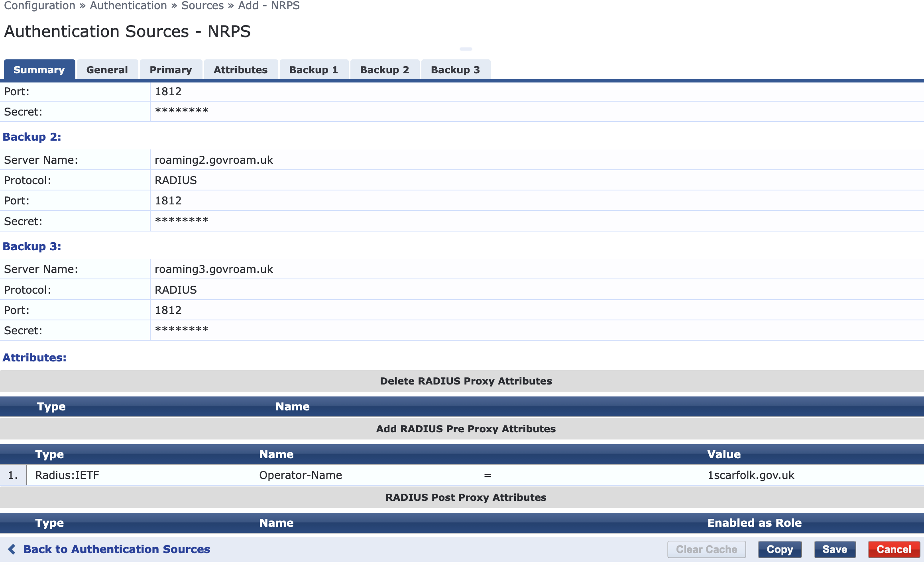Click the Copy button

click(779, 549)
